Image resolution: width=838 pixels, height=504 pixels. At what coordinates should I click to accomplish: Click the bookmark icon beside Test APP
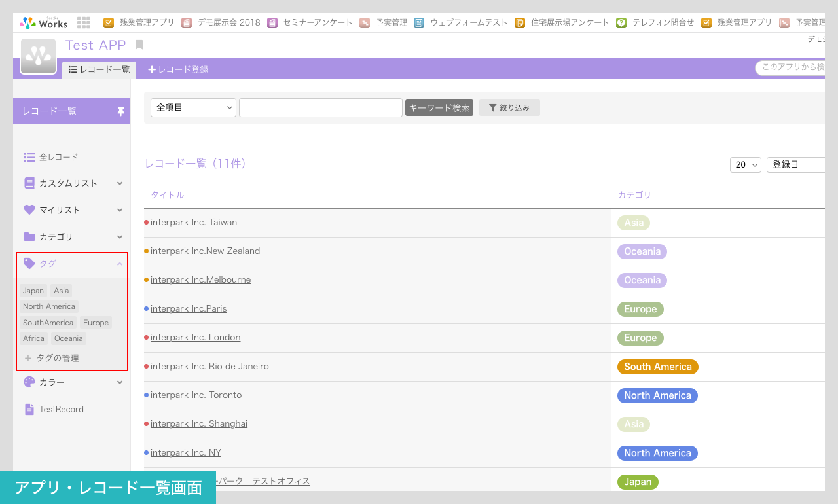(139, 45)
